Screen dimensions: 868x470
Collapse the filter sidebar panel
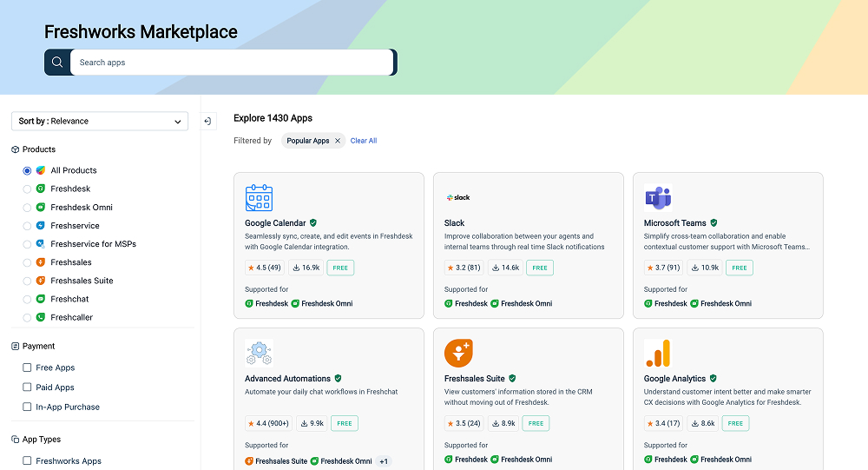click(207, 122)
